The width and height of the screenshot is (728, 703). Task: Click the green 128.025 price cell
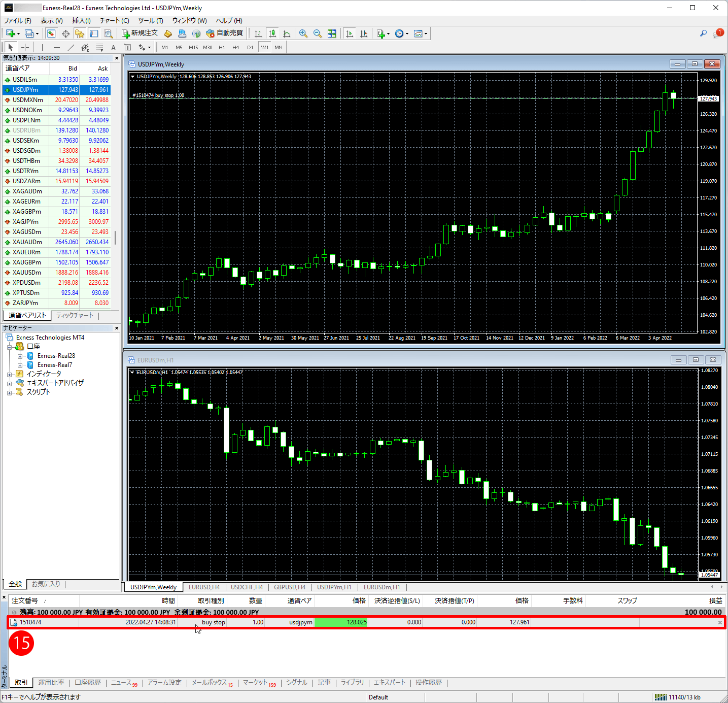click(340, 622)
